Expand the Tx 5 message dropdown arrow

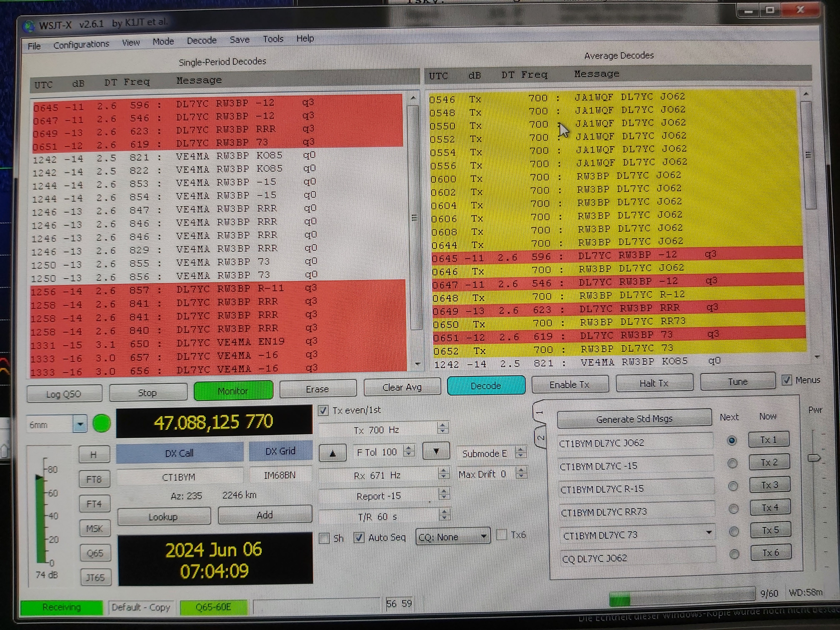(x=709, y=532)
